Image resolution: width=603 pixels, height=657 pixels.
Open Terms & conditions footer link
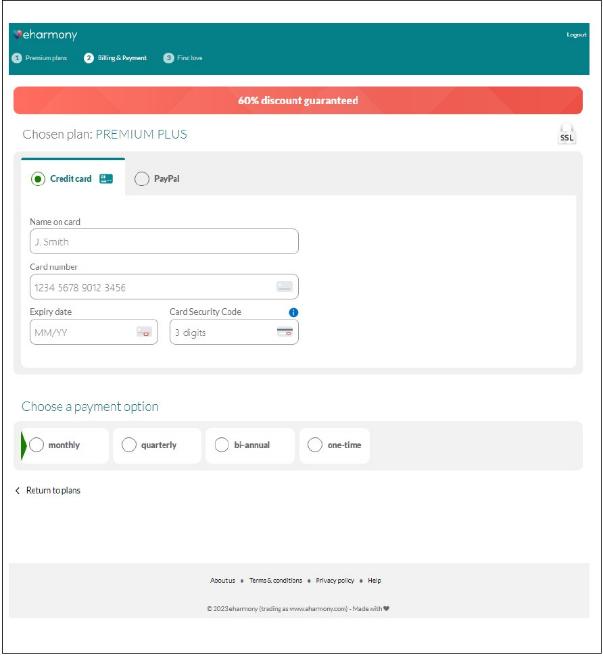click(276, 581)
